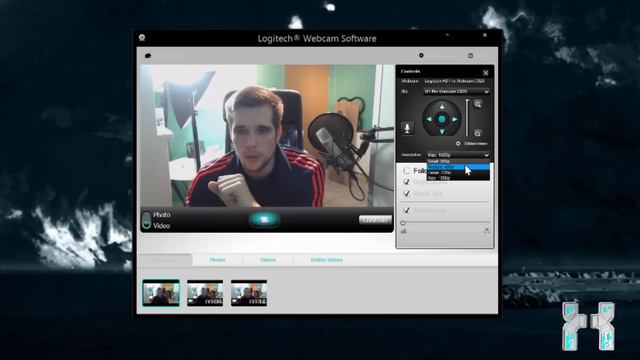The width and height of the screenshot is (640, 360).
Task: Close the Logitech Webcam Software window
Action: tap(484, 36)
